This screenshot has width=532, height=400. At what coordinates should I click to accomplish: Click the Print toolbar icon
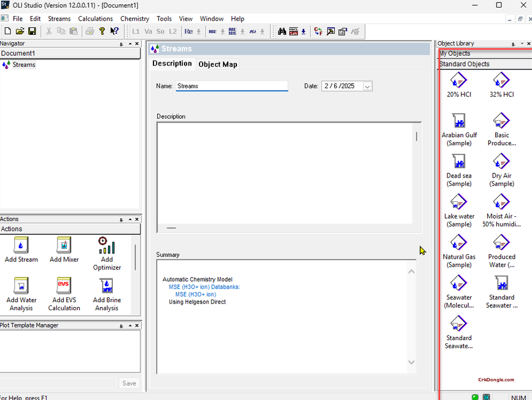(90, 31)
